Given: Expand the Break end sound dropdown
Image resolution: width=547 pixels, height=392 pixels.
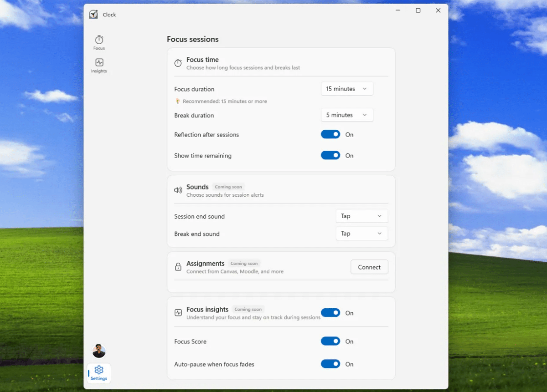Looking at the screenshot, I should (x=361, y=234).
